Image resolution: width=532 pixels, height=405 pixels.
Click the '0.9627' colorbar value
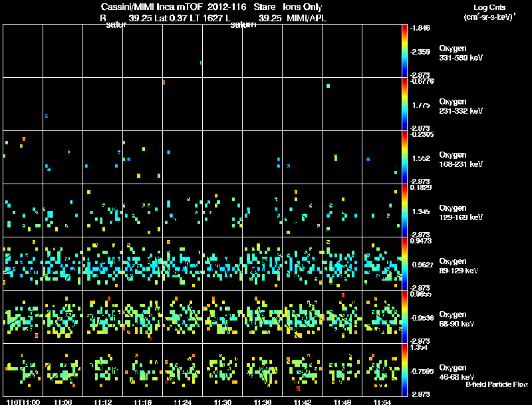[422, 265]
